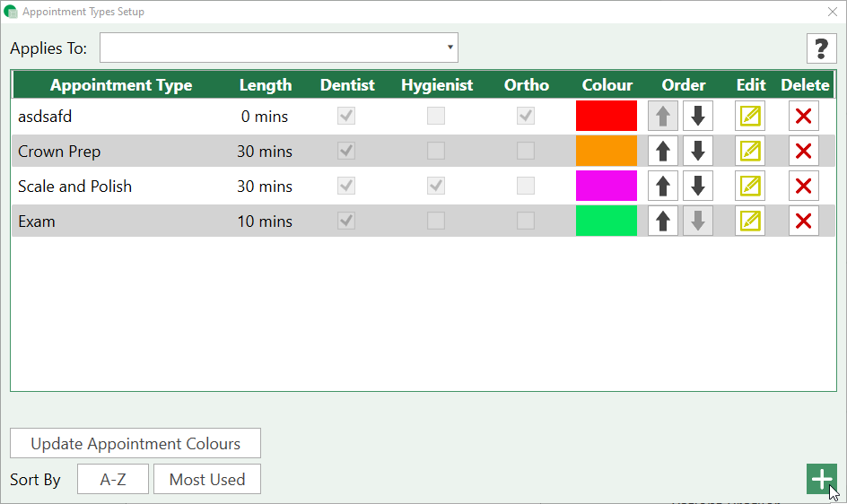Click the orange Crown Prep colour swatch
This screenshot has height=504, width=847.
tap(606, 151)
